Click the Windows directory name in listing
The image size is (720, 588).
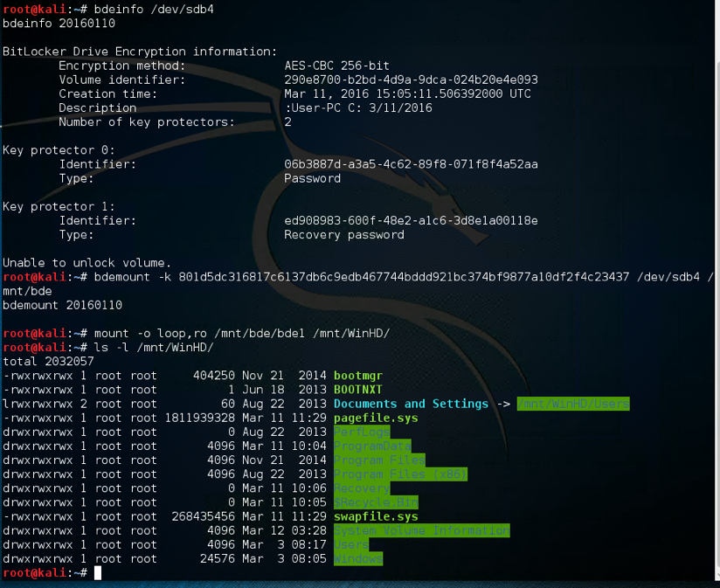pyautogui.click(x=358, y=558)
